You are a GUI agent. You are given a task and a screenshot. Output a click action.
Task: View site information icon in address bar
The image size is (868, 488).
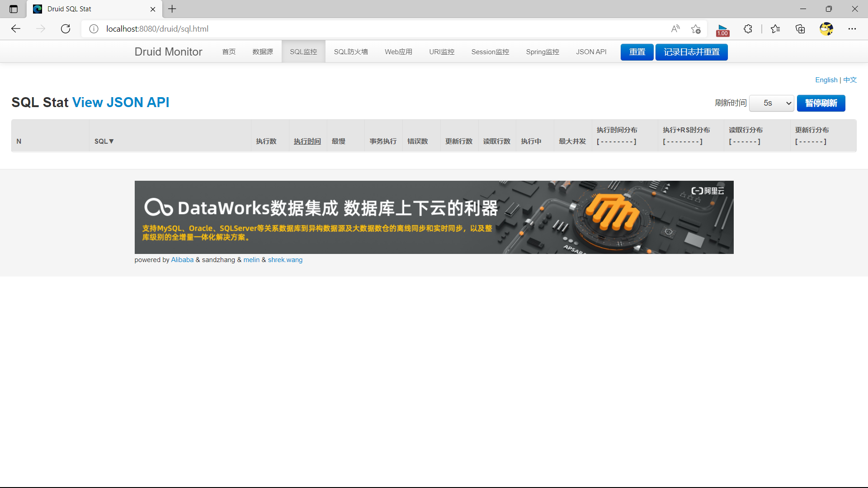pyautogui.click(x=94, y=29)
